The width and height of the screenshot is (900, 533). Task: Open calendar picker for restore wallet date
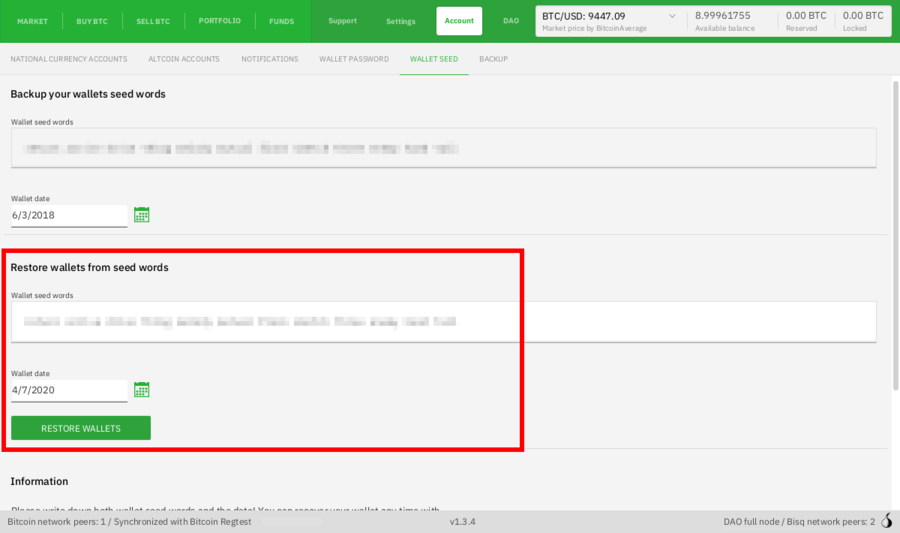pyautogui.click(x=141, y=390)
